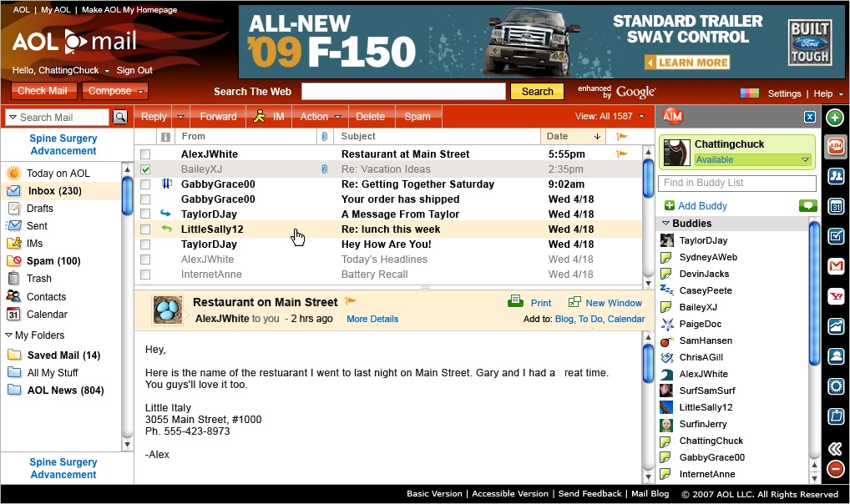Open the Yahoo mail icon in sidebar
This screenshot has height=504, width=850.
(836, 296)
